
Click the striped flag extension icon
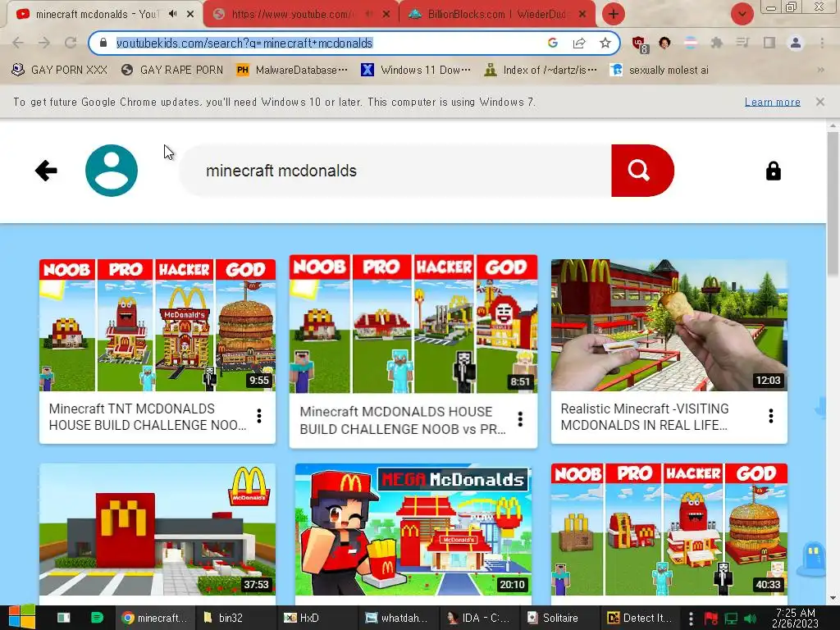pyautogui.click(x=691, y=43)
